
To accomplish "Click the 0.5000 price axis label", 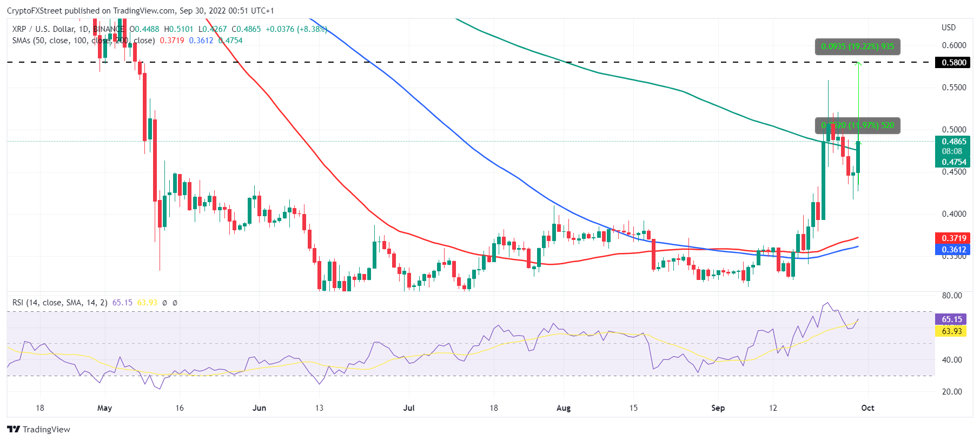I will pyautogui.click(x=954, y=130).
